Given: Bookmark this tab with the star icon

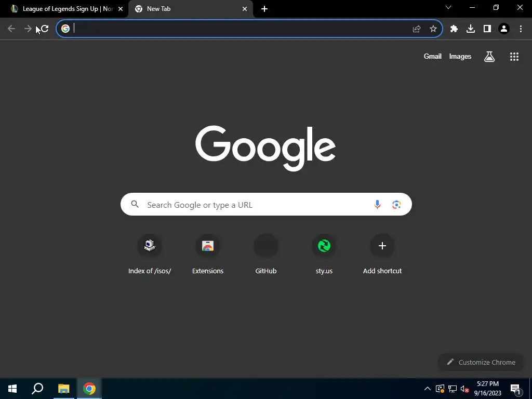Looking at the screenshot, I should 433,29.
